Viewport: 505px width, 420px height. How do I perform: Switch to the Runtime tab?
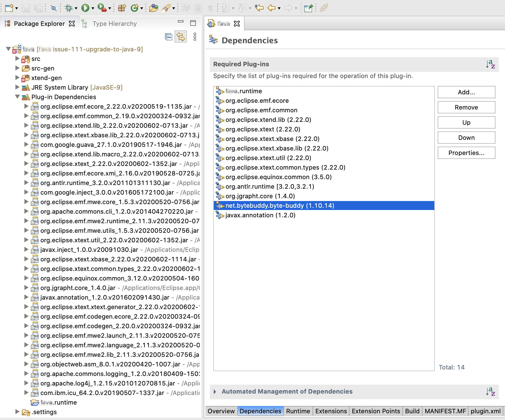(x=298, y=411)
